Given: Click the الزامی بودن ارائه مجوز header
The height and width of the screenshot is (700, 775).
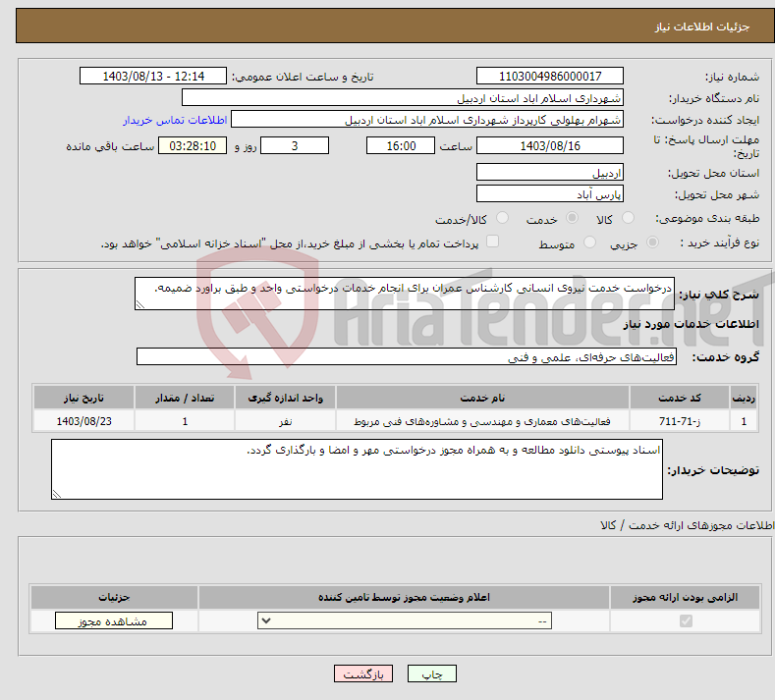Looking at the screenshot, I should (x=685, y=597).
